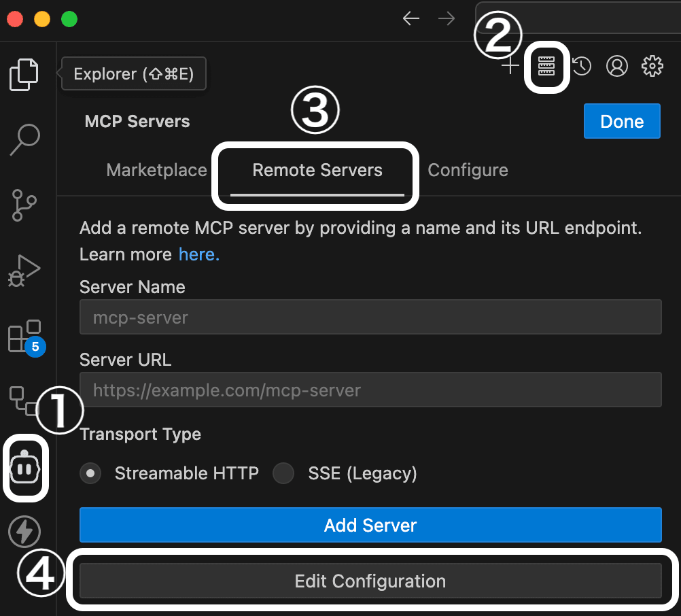This screenshot has width=681, height=616.
Task: Click the Server URL input field
Action: pyautogui.click(x=370, y=390)
